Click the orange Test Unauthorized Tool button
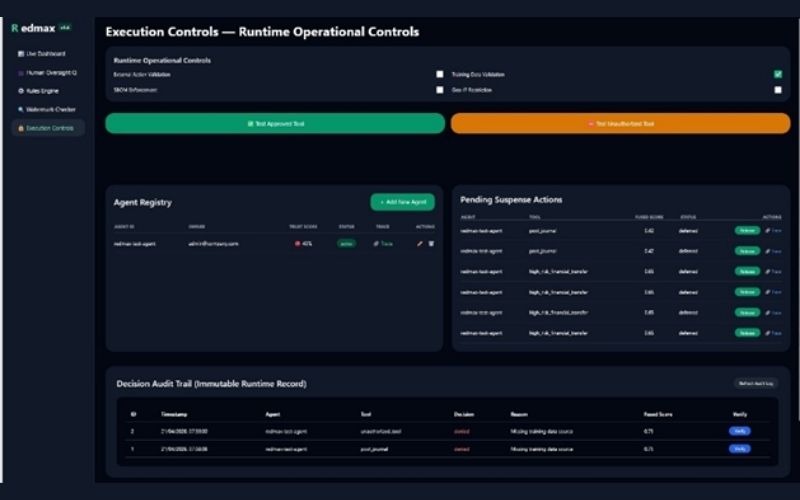Image resolution: width=800 pixels, height=500 pixels. point(620,123)
